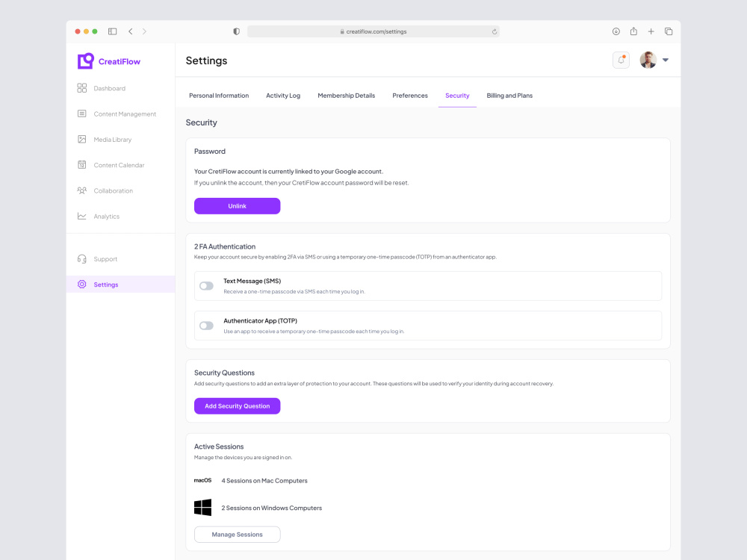Enable the Text Message (SMS) toggle
The image size is (747, 560).
click(x=206, y=286)
